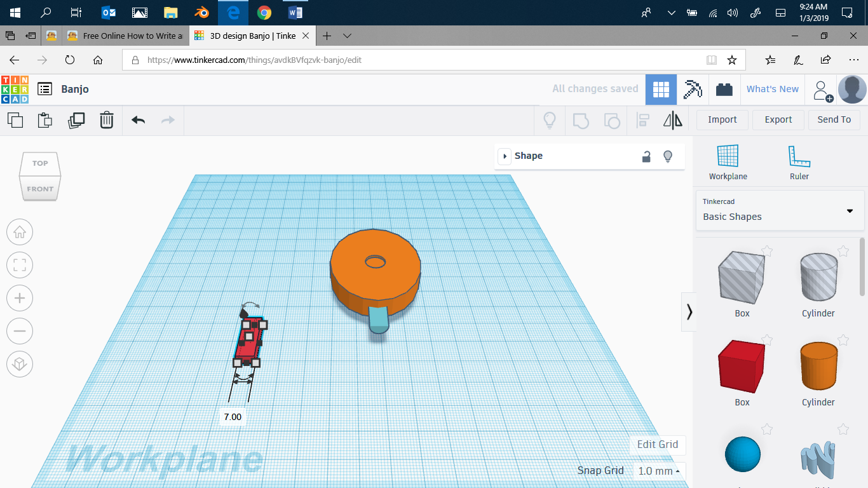Image resolution: width=868 pixels, height=488 pixels.
Task: Expand hidden system tray icons
Action: point(671,12)
